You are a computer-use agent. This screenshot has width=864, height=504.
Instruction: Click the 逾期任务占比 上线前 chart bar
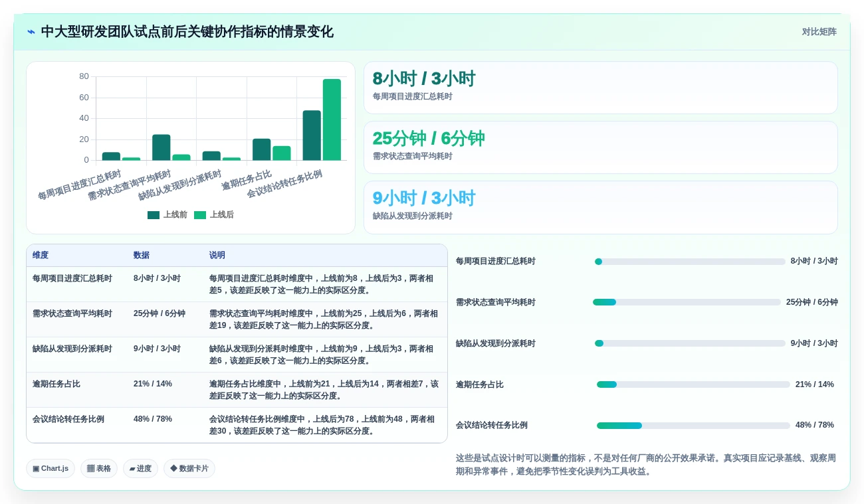262,149
